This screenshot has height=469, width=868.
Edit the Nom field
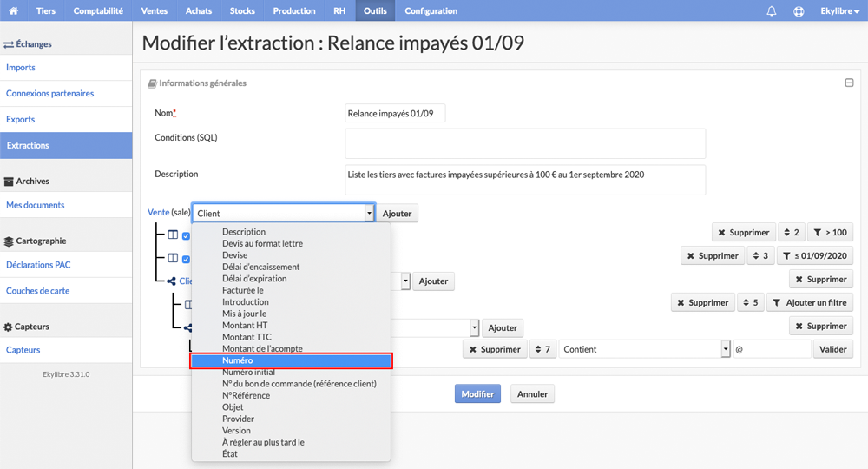point(395,113)
